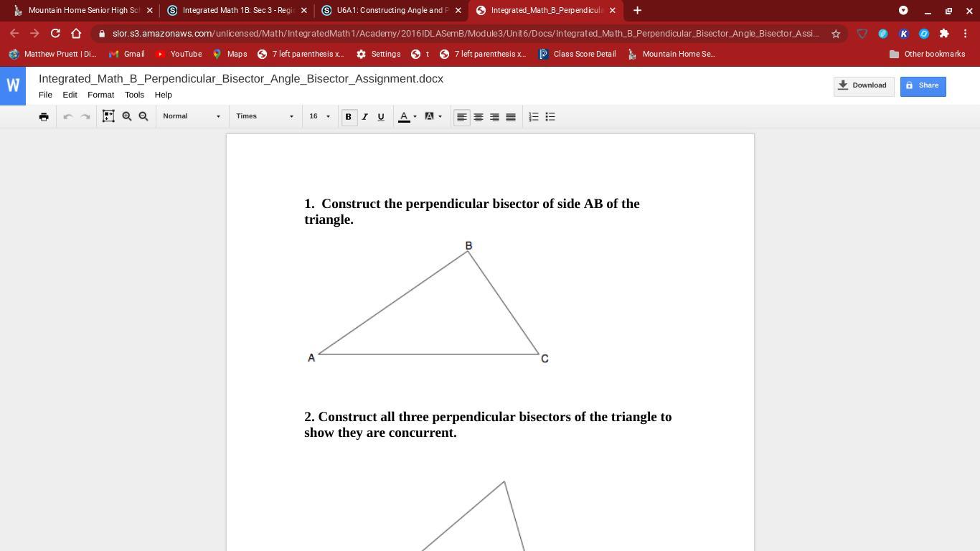This screenshot has height=551, width=980.
Task: Open the YouTube bookmark
Action: [x=179, y=55]
